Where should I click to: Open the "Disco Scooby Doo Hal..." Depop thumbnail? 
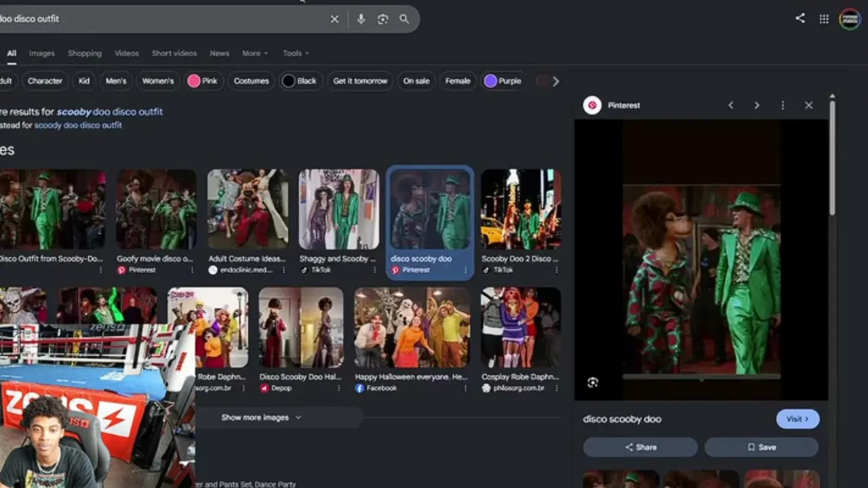tap(300, 327)
